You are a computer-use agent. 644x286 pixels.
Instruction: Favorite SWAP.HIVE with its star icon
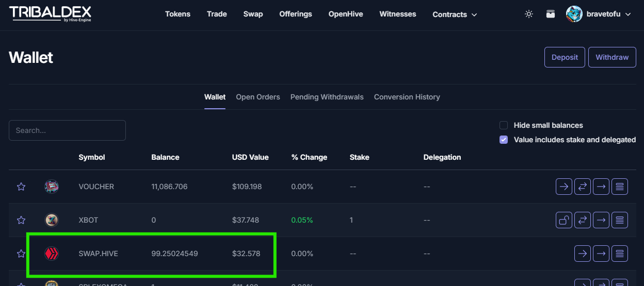[x=21, y=254]
